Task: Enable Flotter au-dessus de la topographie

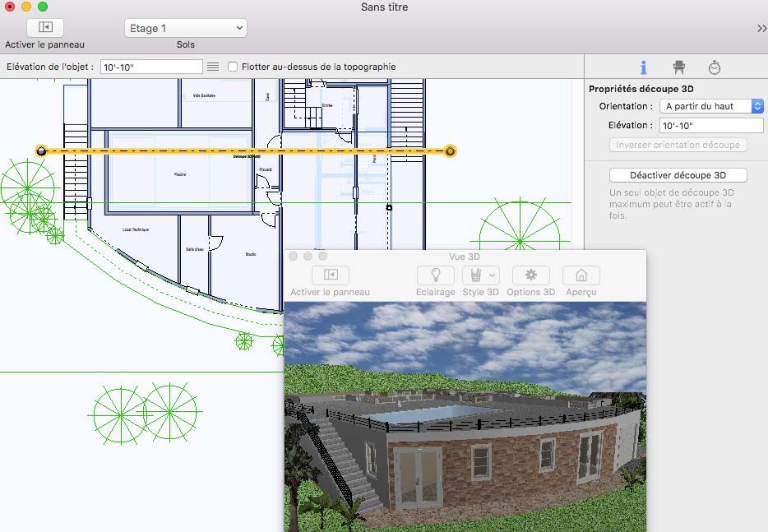Action: 233,67
